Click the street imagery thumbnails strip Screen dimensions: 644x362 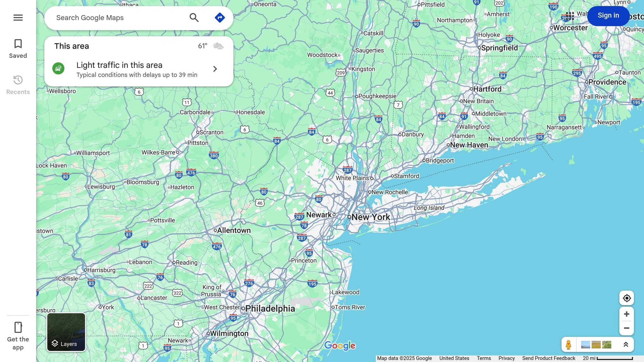(596, 345)
